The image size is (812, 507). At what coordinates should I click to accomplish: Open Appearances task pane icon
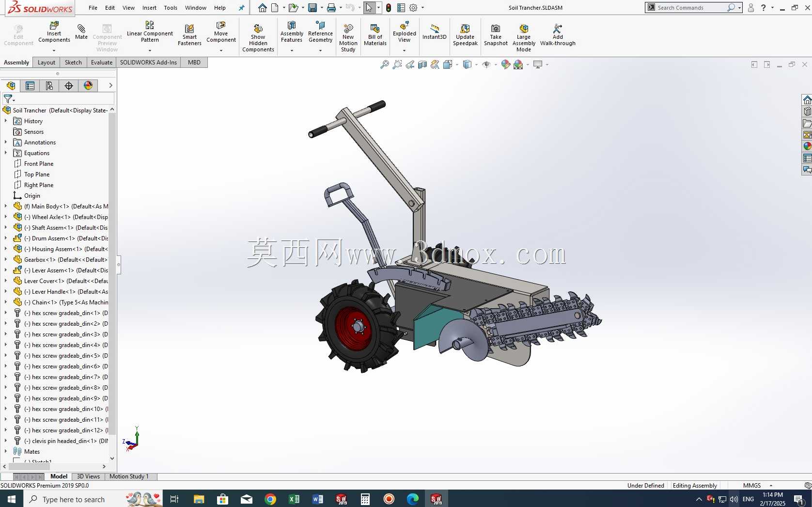click(807, 146)
